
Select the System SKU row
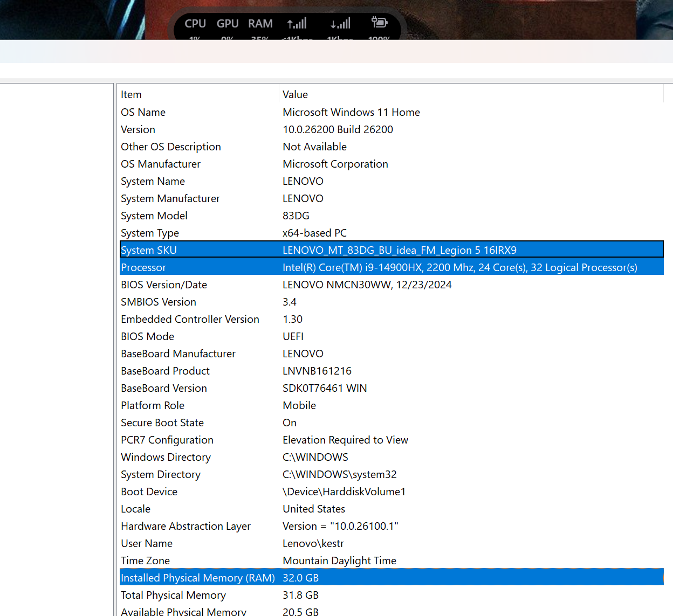coord(392,250)
